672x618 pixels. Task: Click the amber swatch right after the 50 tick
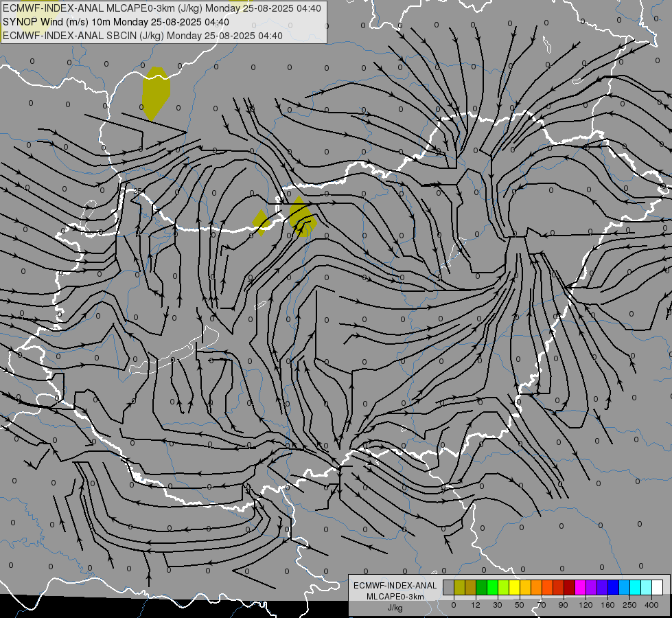[x=526, y=587]
